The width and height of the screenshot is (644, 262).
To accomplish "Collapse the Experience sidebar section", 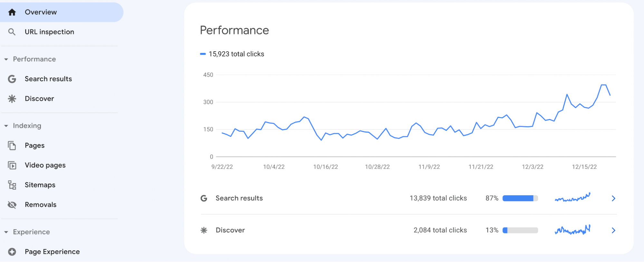I will pyautogui.click(x=6, y=232).
